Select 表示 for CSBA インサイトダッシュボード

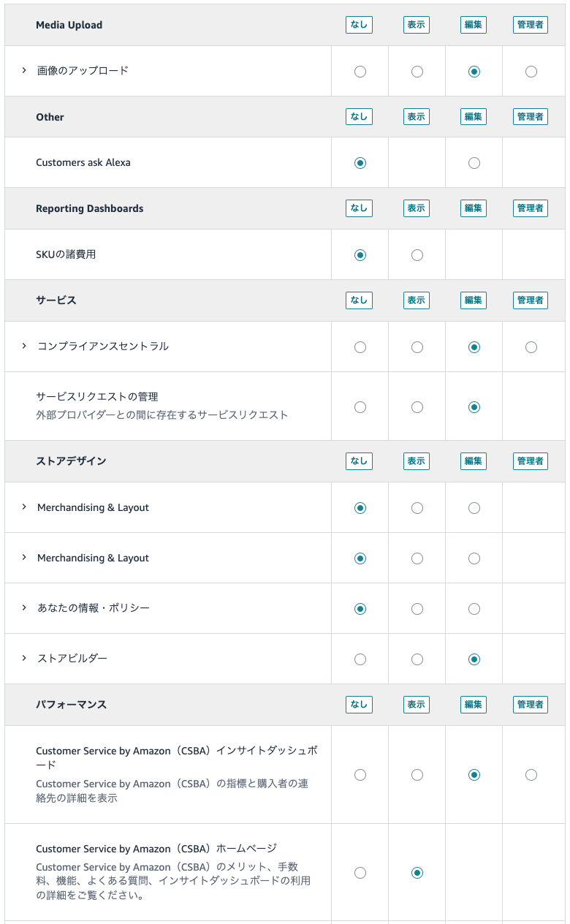[417, 775]
